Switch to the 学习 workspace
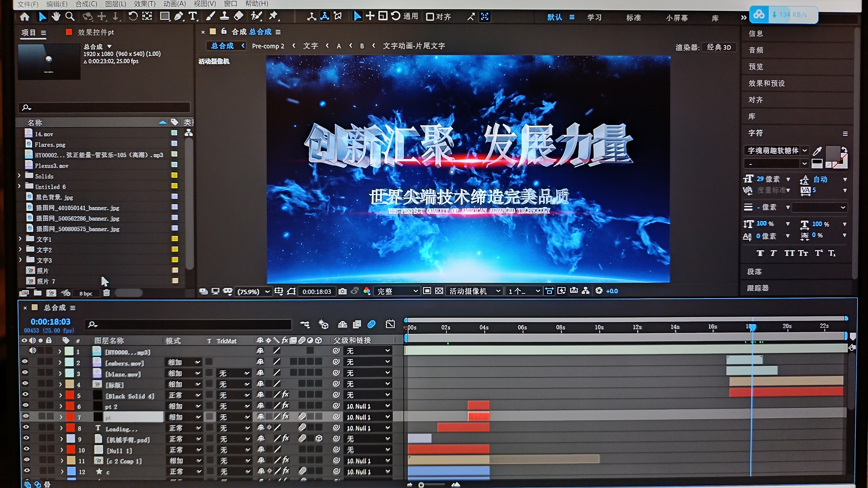The image size is (868, 488). [x=594, y=18]
